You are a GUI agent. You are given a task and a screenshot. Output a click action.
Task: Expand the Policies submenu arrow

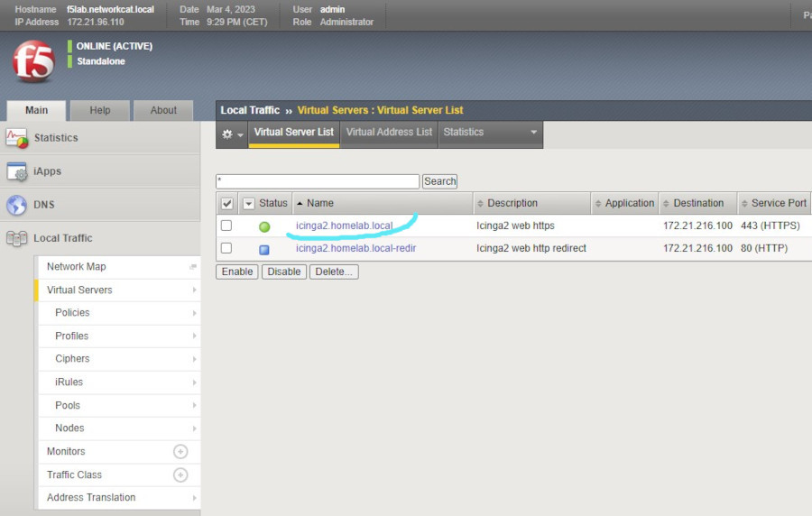pyautogui.click(x=195, y=313)
